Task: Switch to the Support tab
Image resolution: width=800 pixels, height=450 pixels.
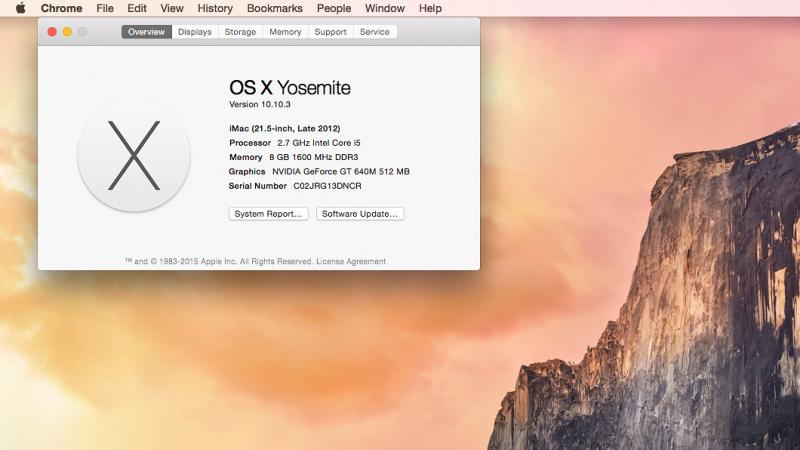Action: [331, 32]
